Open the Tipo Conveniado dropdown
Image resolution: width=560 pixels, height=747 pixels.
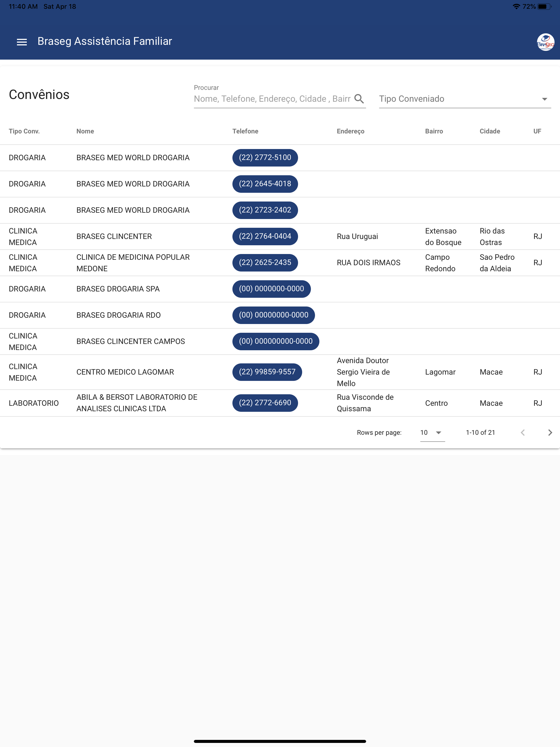pos(465,99)
